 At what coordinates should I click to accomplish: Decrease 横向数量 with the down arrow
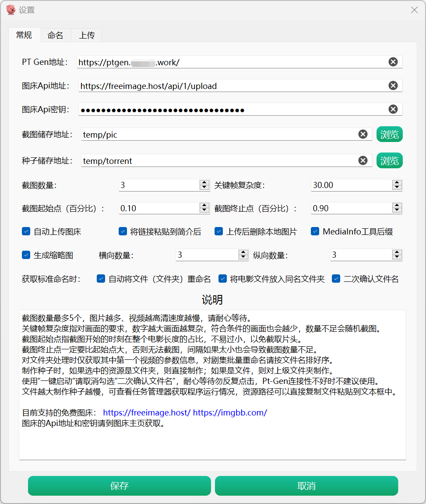coord(243,257)
